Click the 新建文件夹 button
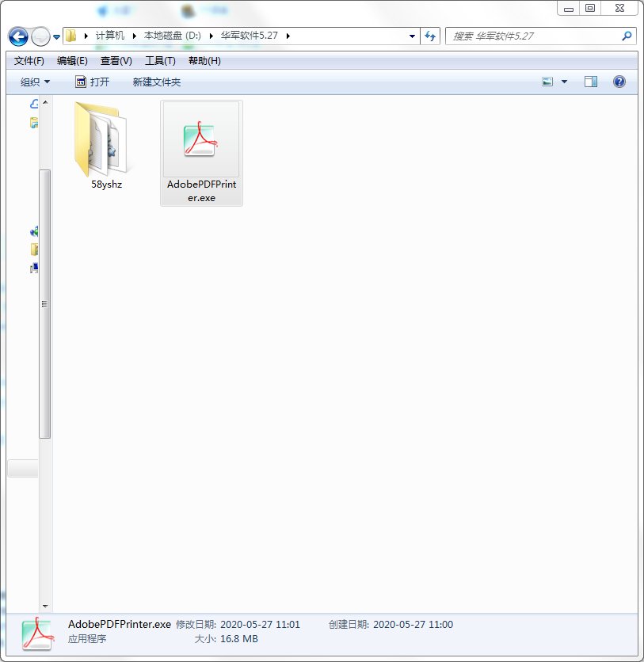The width and height of the screenshot is (644, 662). tap(157, 82)
